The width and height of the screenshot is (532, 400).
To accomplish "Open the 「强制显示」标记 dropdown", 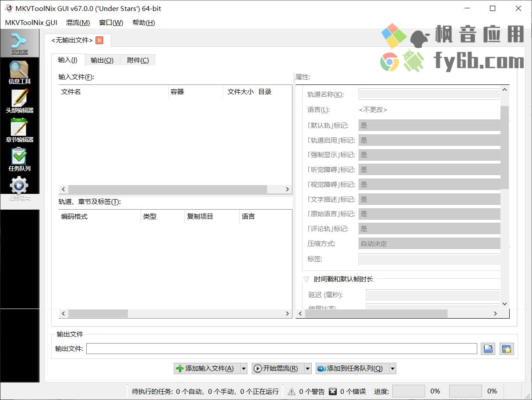I will 429,155.
